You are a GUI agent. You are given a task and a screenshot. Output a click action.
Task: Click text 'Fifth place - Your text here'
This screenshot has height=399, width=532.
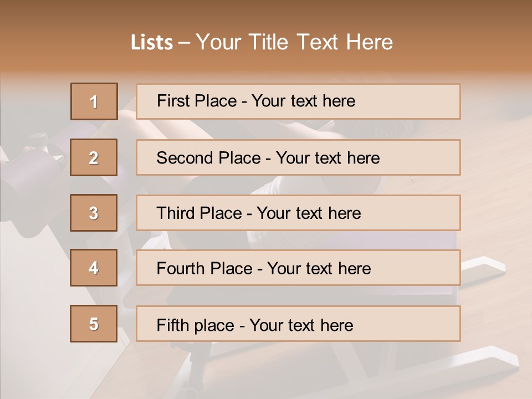[x=255, y=325]
